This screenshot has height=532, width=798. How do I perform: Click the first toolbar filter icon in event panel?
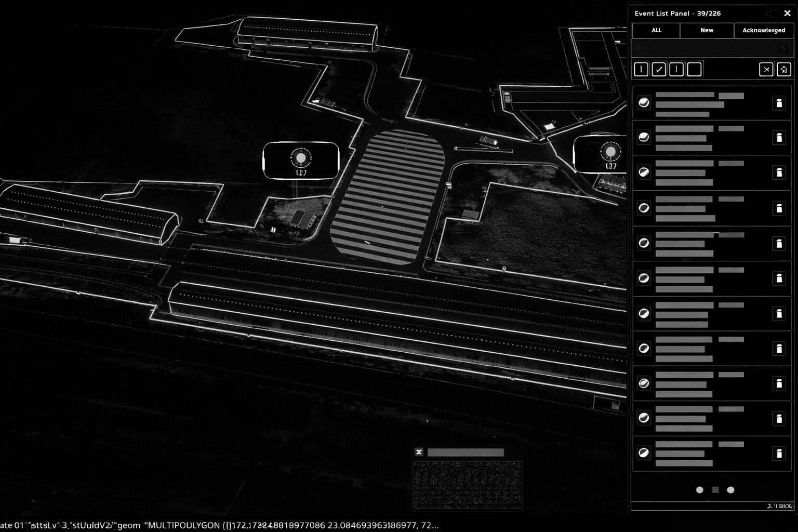(641, 70)
